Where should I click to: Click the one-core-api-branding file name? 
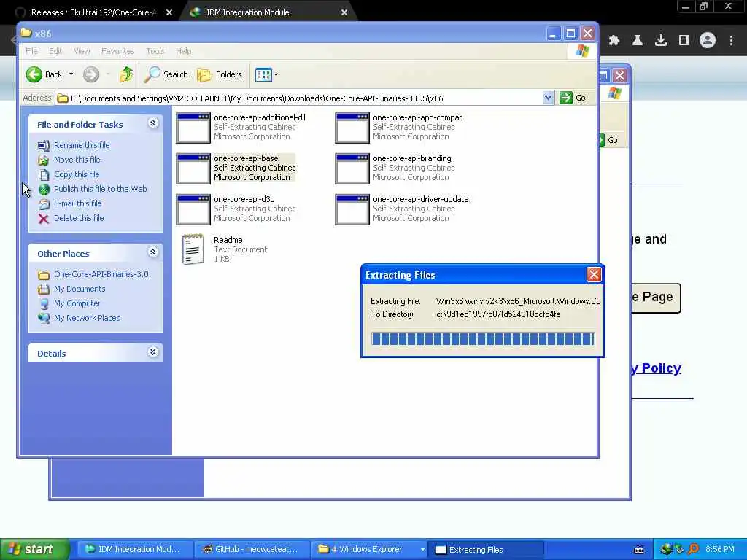tap(411, 158)
